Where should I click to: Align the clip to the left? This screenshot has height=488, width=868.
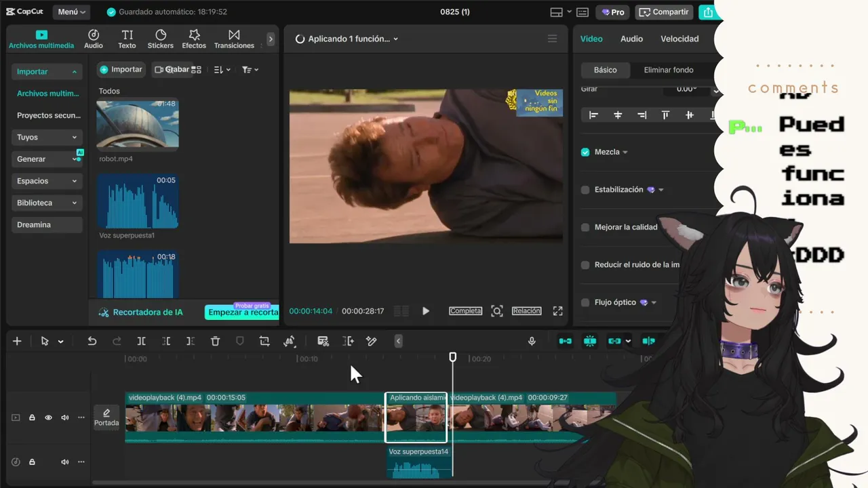point(593,115)
